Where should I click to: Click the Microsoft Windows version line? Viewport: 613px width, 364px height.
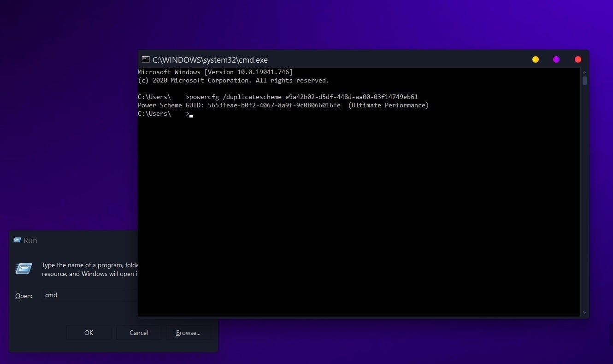coord(215,72)
